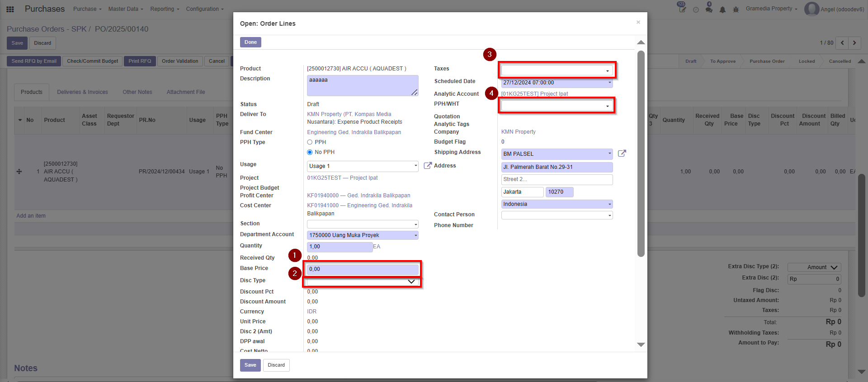The image size is (868, 382).
Task: Click the Order Validation button
Action: tap(180, 61)
